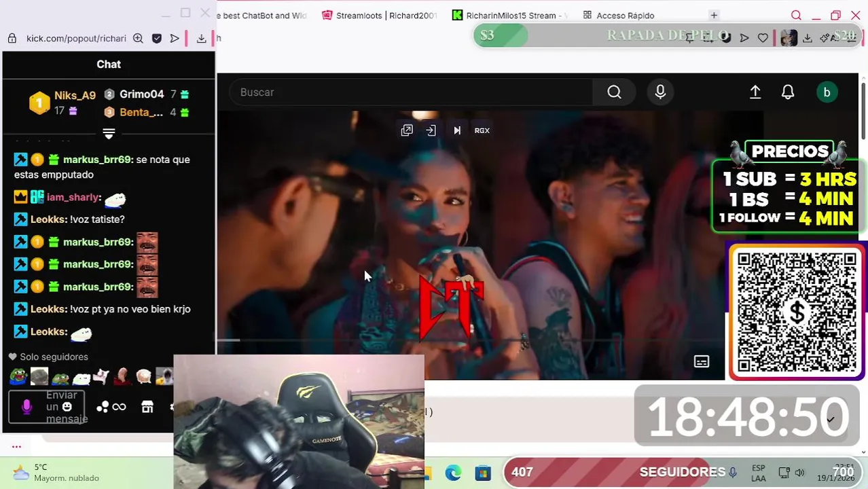Open Microsoft Edge from the taskbar
This screenshot has height=489, width=868.
(453, 473)
